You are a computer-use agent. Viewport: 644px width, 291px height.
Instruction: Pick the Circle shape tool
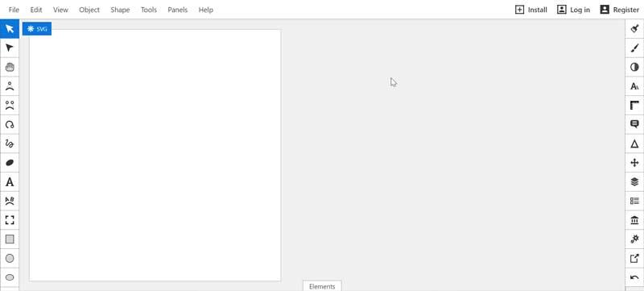(10, 258)
